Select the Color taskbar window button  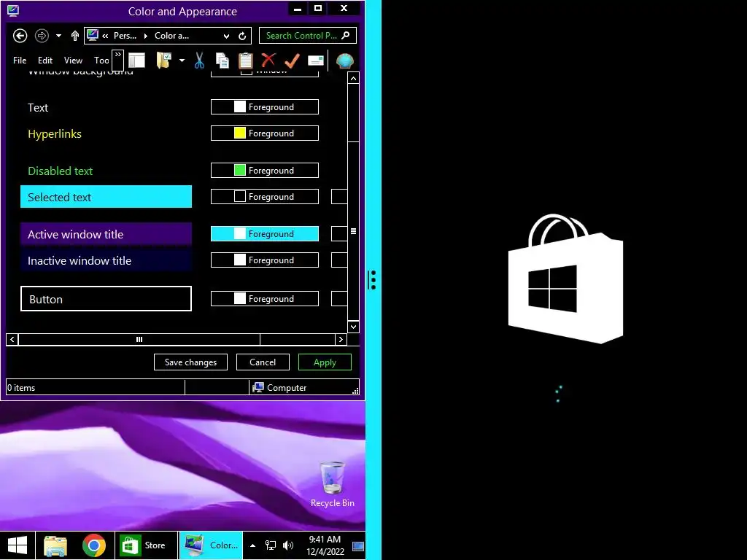click(211, 545)
